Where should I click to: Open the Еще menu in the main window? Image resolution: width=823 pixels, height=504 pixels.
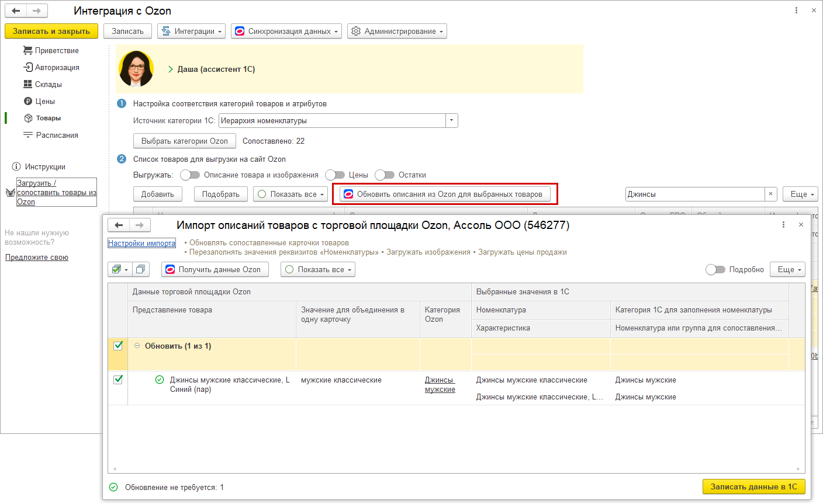[800, 194]
